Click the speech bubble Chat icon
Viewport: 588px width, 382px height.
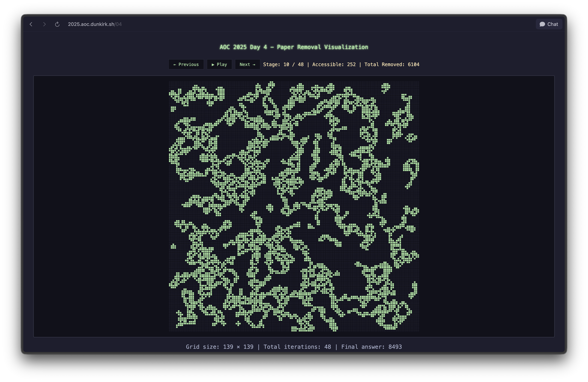[543, 24]
